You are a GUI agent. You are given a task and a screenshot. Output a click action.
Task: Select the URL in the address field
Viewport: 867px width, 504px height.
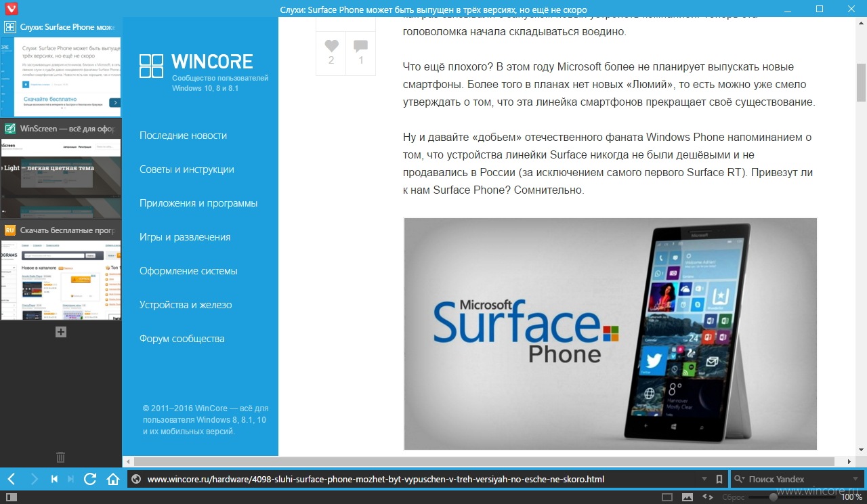point(376,479)
